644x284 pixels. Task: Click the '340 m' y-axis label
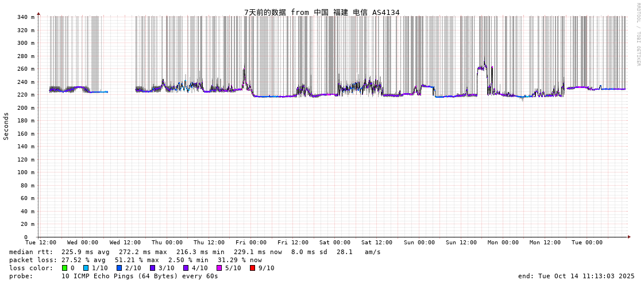(x=25, y=17)
